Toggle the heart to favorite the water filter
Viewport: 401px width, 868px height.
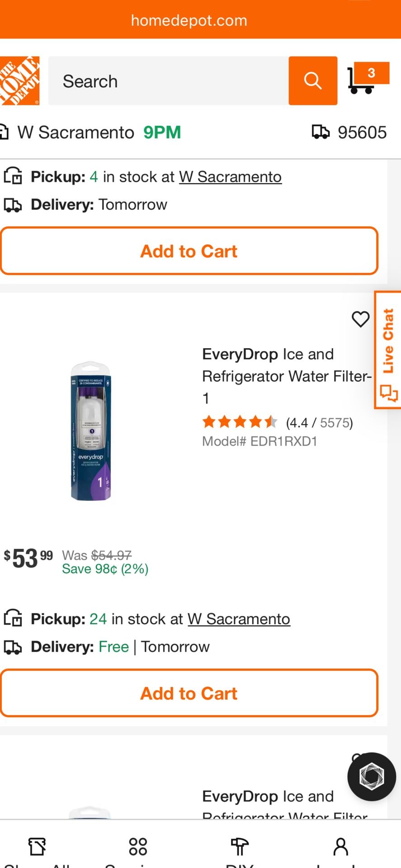360,319
